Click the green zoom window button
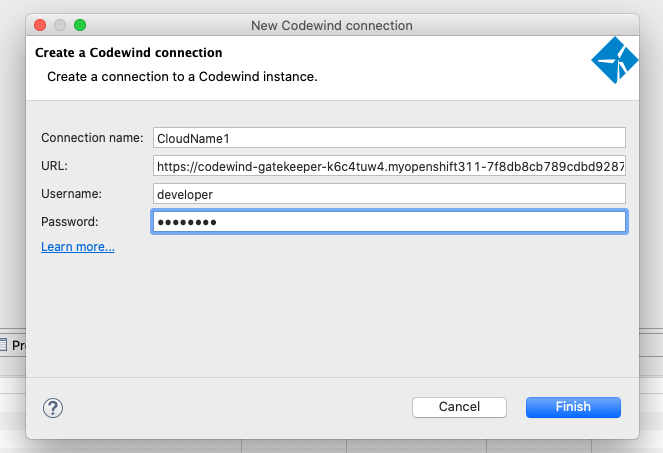This screenshot has width=663, height=453. click(80, 25)
